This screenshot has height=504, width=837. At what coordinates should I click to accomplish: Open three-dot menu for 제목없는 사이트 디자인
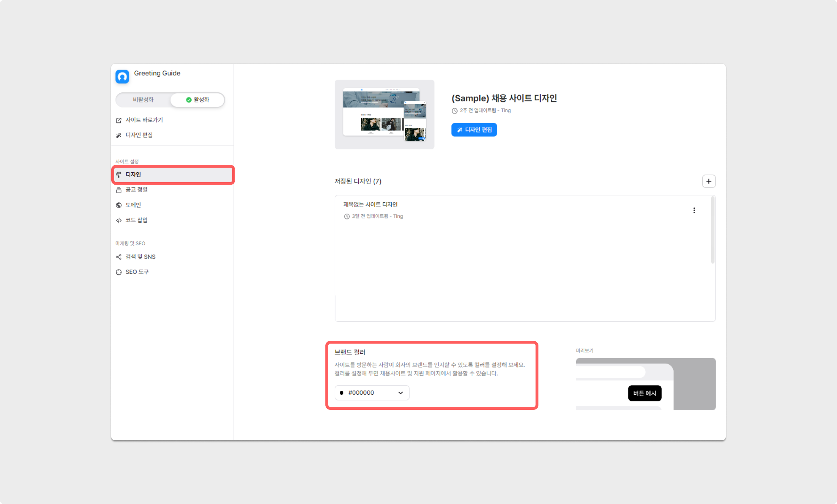[694, 210]
